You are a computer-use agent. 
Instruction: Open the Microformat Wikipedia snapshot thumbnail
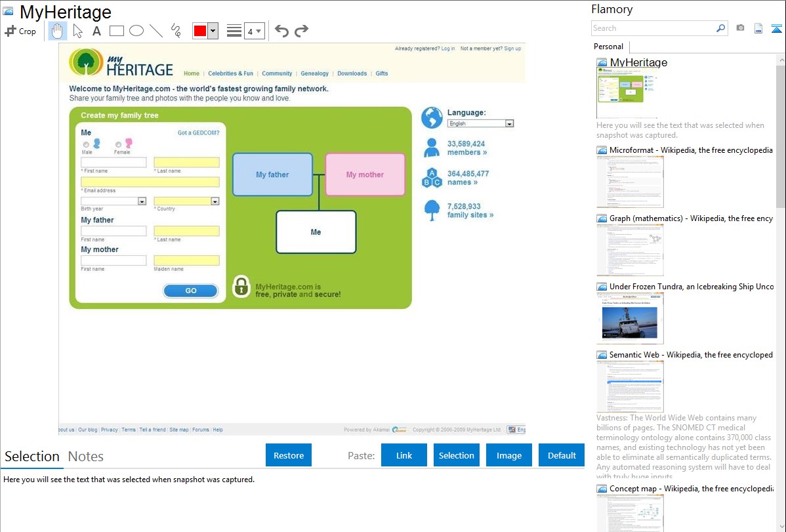pyautogui.click(x=630, y=182)
